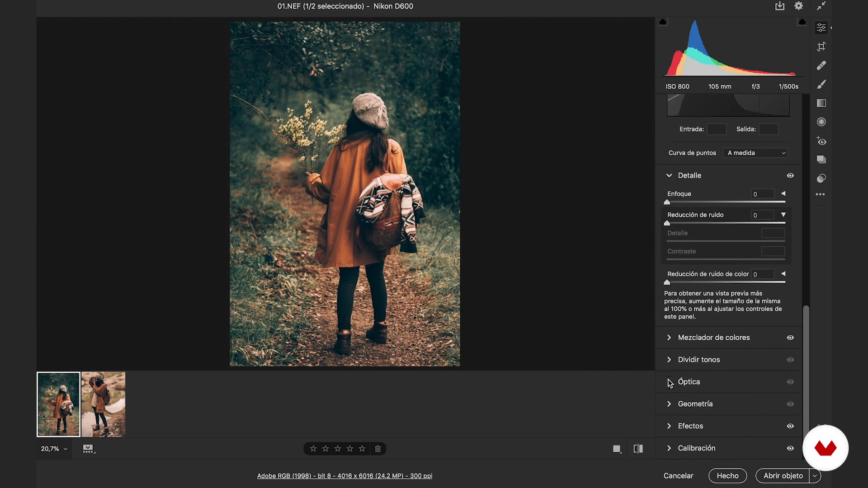Toggle visibility of the Geometría panel
Viewport: 868px width, 488px height.
(x=790, y=404)
